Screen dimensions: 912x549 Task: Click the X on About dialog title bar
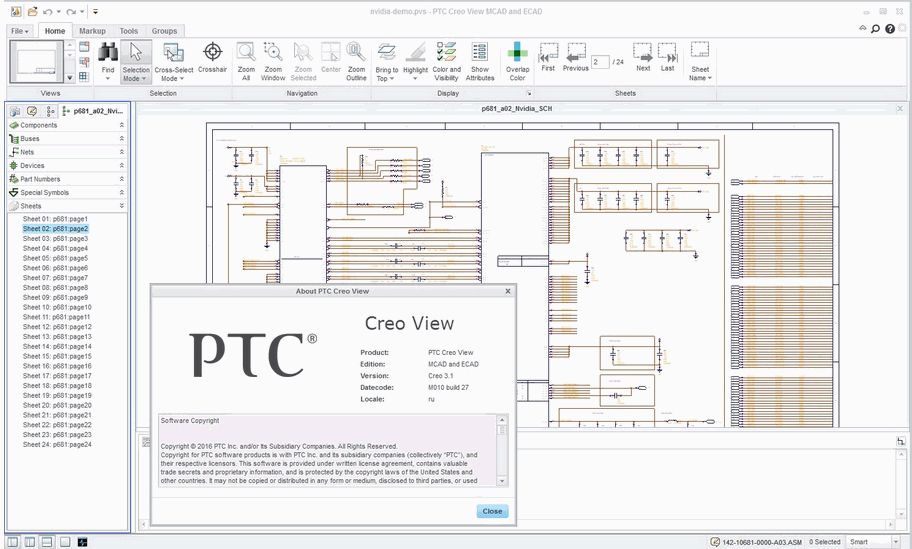pos(508,291)
